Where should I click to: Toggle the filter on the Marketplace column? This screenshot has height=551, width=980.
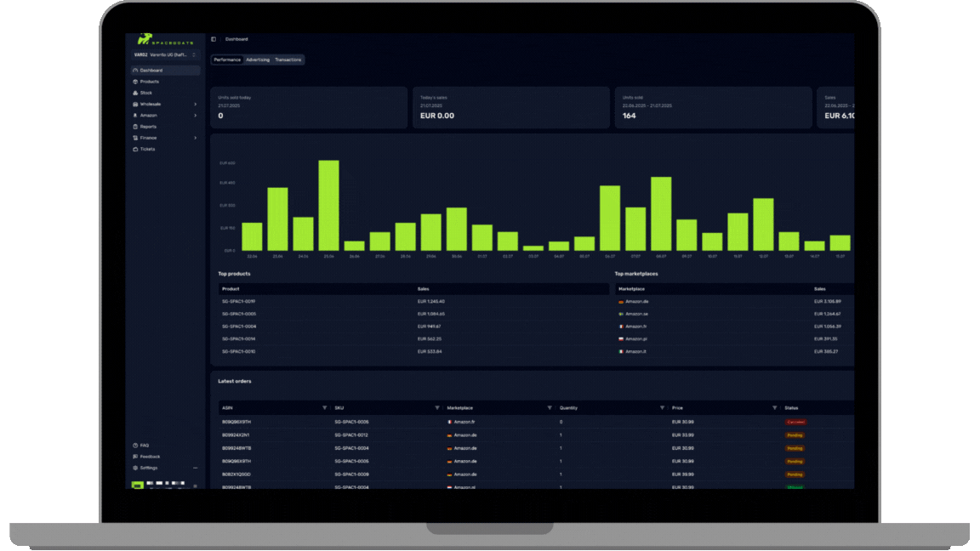(x=550, y=407)
